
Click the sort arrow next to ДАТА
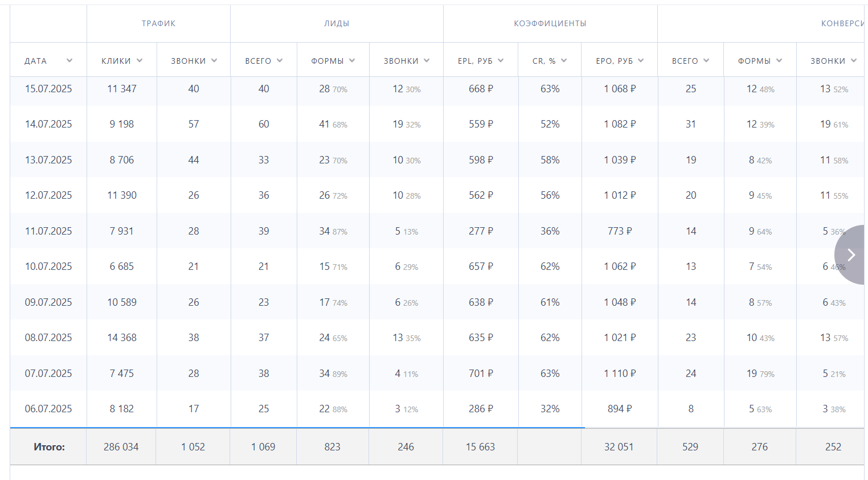[x=69, y=60]
